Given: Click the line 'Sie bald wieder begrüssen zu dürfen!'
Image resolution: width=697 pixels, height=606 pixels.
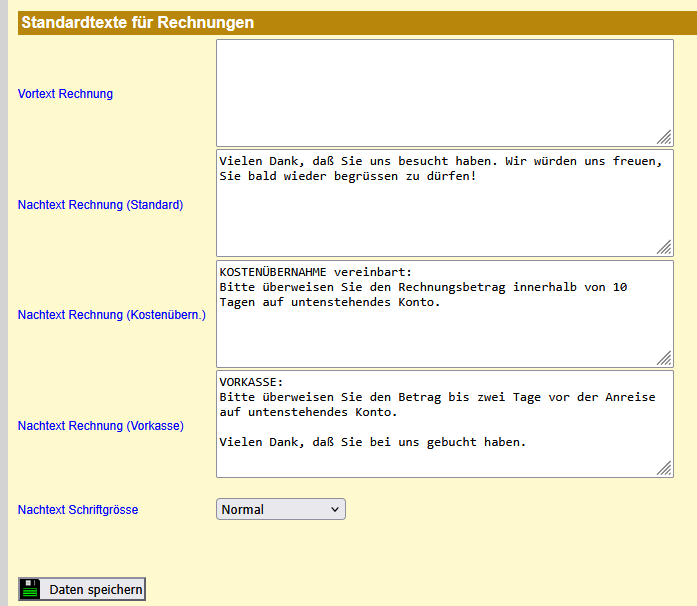Looking at the screenshot, I should point(348,177).
